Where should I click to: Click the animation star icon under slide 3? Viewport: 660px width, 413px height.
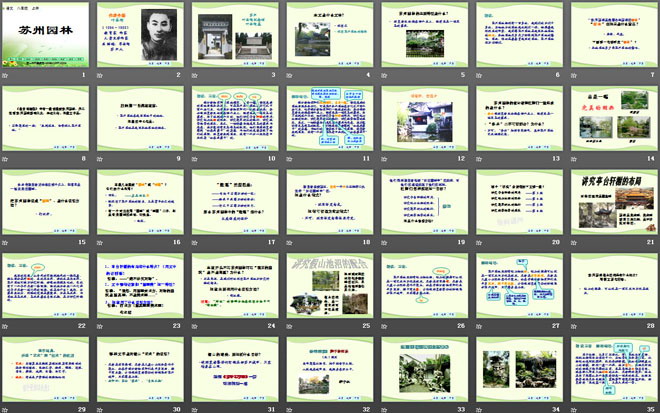tap(194, 76)
